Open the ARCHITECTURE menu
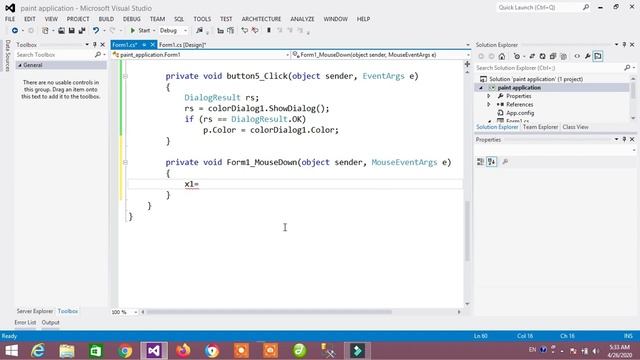The image size is (640, 360). click(261, 19)
